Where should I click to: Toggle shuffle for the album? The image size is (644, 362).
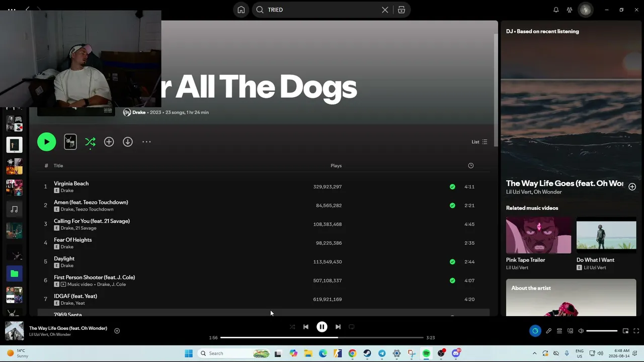click(90, 142)
